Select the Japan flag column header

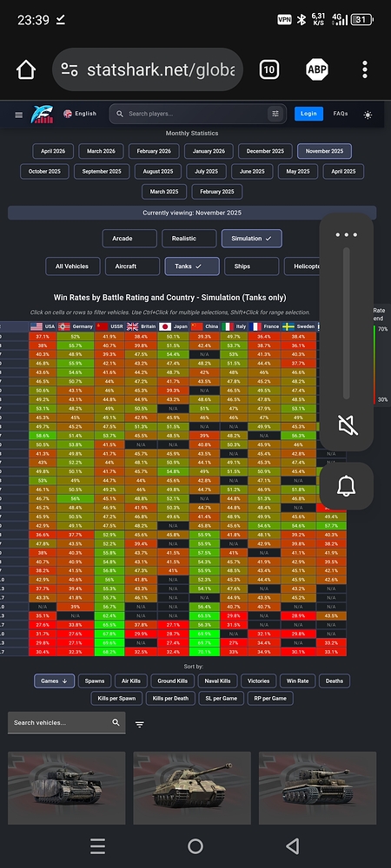coord(174,326)
